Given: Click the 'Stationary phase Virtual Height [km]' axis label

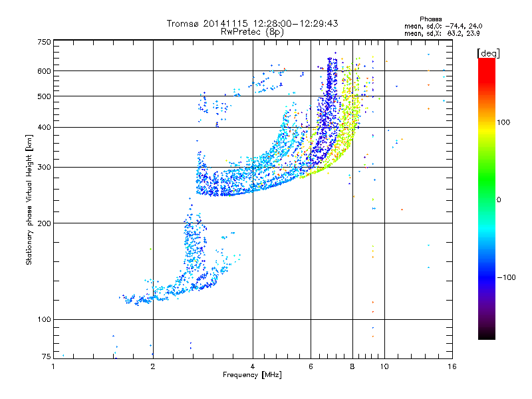Looking at the screenshot, I should coord(29,200).
